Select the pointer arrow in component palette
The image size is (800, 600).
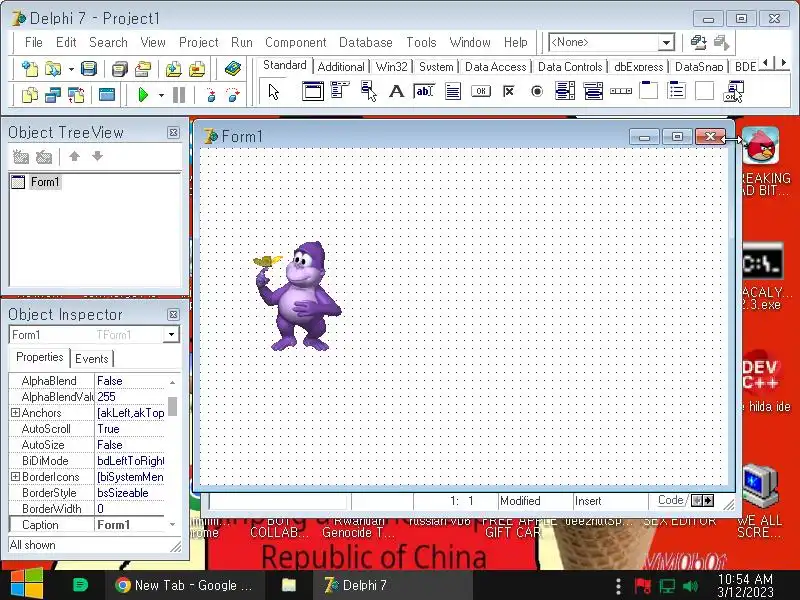tap(274, 92)
